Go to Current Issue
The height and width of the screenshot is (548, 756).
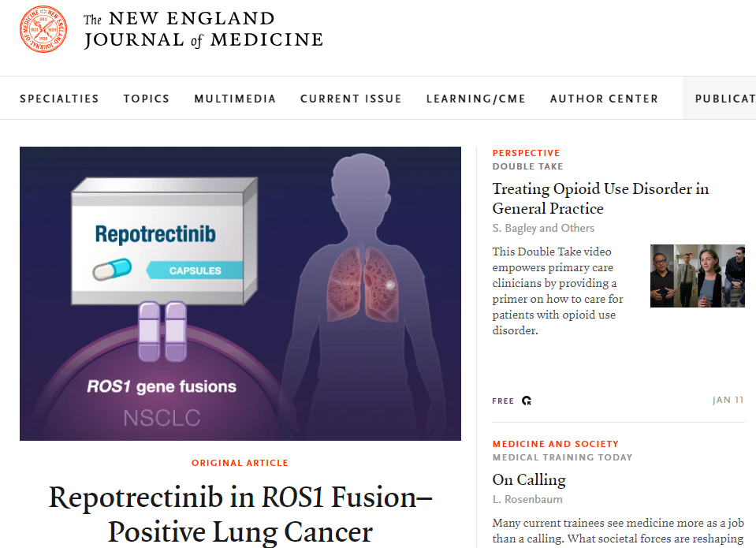pyautogui.click(x=351, y=99)
